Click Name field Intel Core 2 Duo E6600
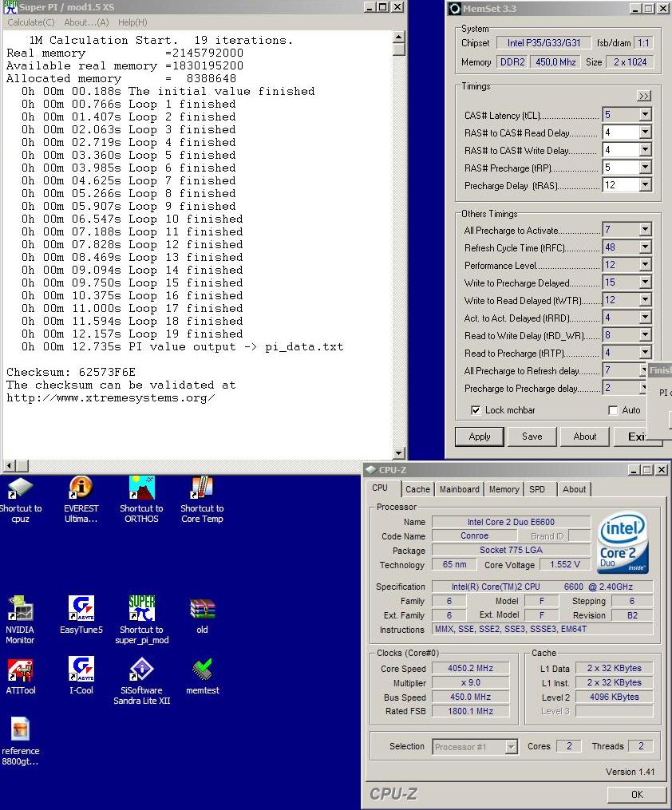Screen dimensions: 672x810 click(511, 522)
